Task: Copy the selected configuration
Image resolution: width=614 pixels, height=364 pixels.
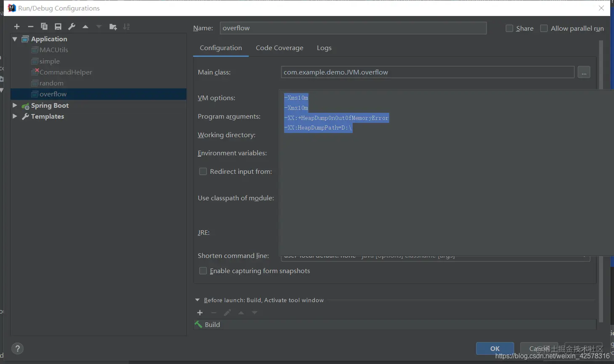Action: (44, 27)
